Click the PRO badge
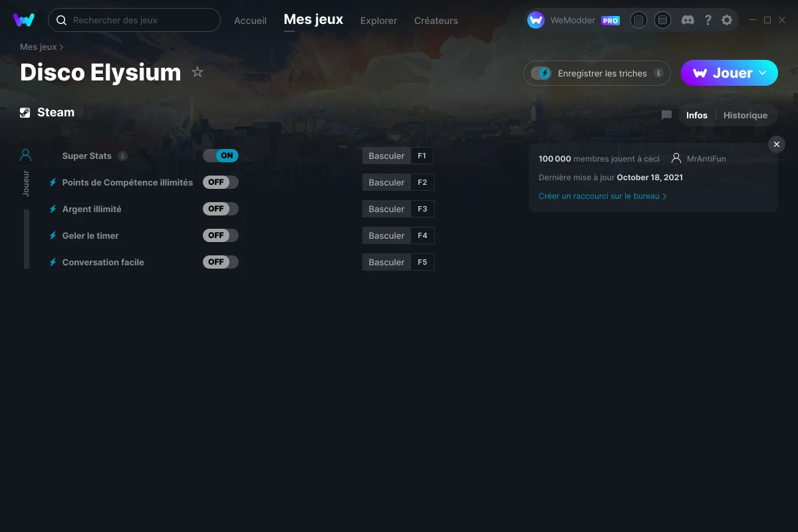 [x=610, y=21]
